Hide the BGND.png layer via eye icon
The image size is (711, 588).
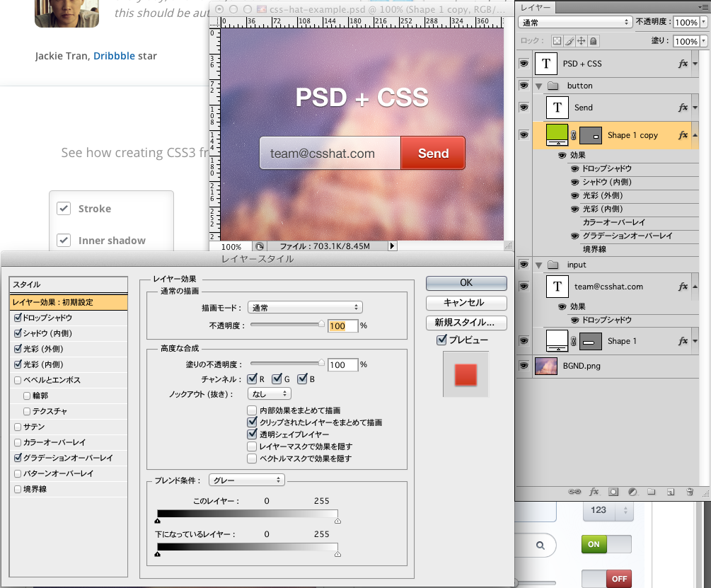524,365
